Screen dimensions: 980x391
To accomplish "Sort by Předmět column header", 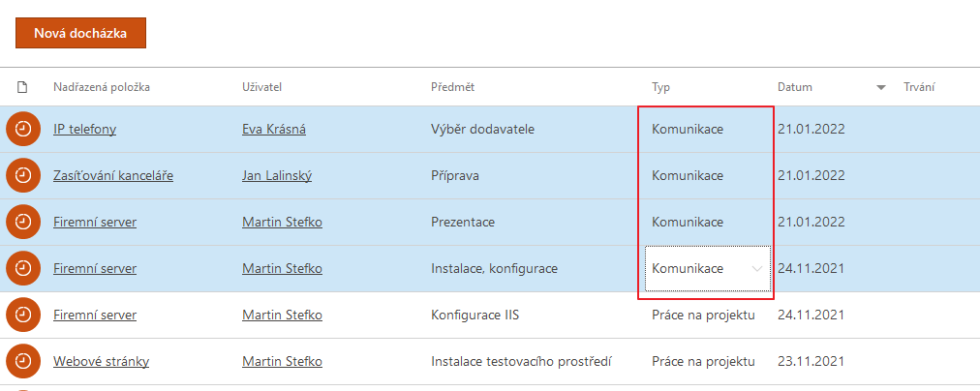I will (452, 87).
